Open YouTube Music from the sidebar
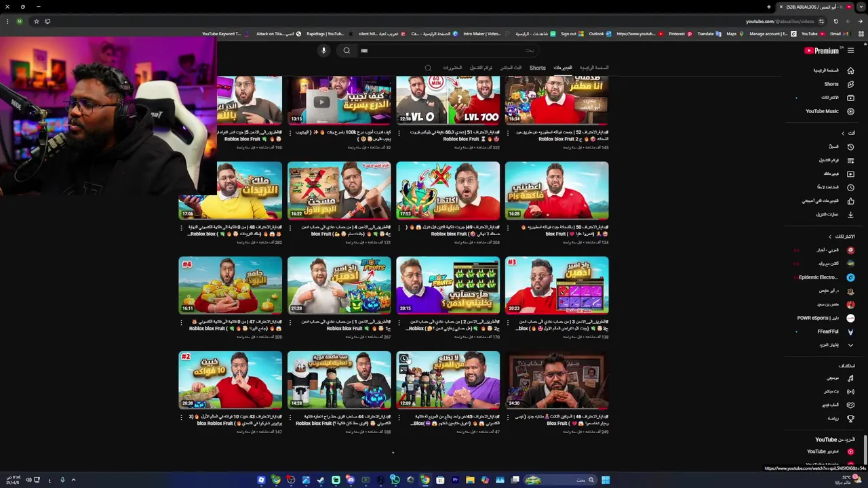Viewport: 868px width, 488px height. point(829,111)
